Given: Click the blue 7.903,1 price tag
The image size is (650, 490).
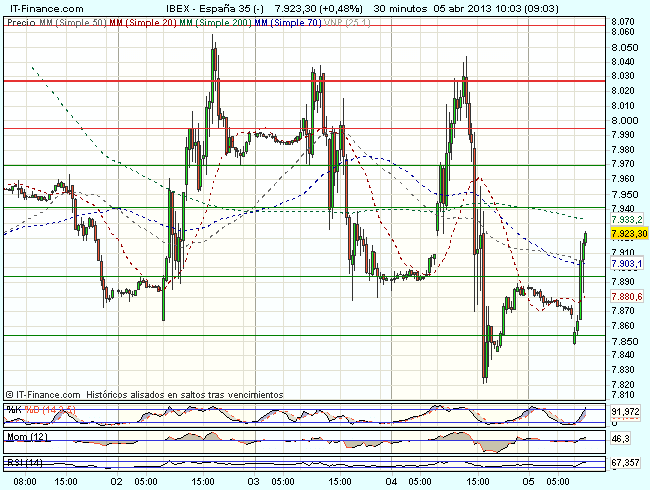Looking at the screenshot, I should [x=624, y=262].
